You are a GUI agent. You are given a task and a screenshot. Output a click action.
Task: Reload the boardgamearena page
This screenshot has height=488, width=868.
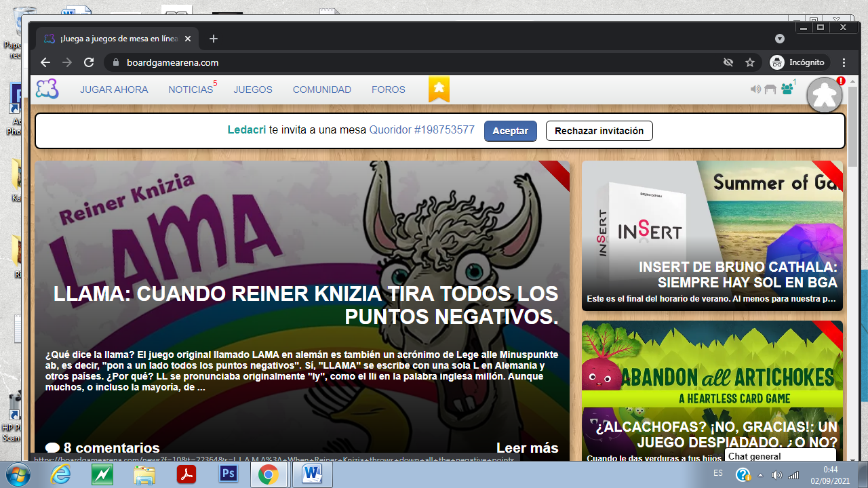click(89, 62)
